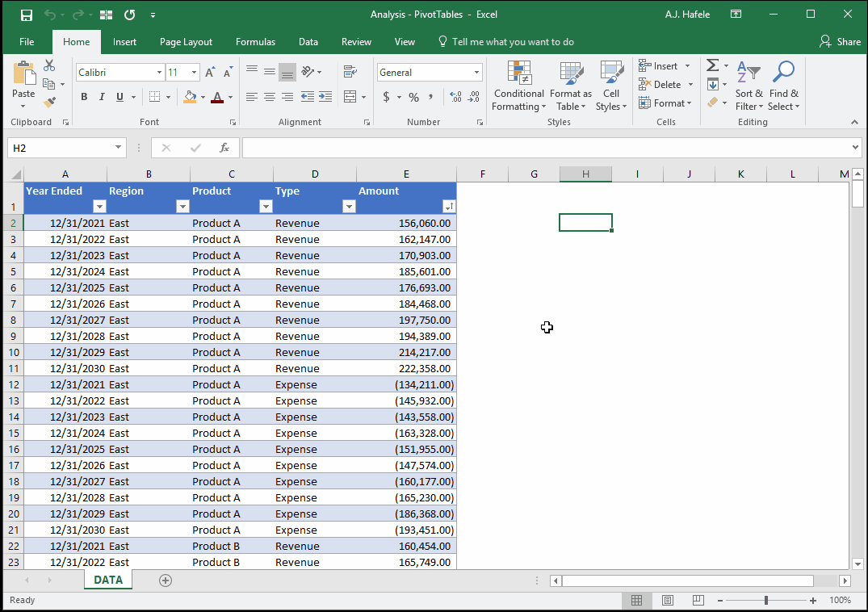The image size is (868, 612).
Task: Switch to the Data ribbon tab
Action: 308,42
